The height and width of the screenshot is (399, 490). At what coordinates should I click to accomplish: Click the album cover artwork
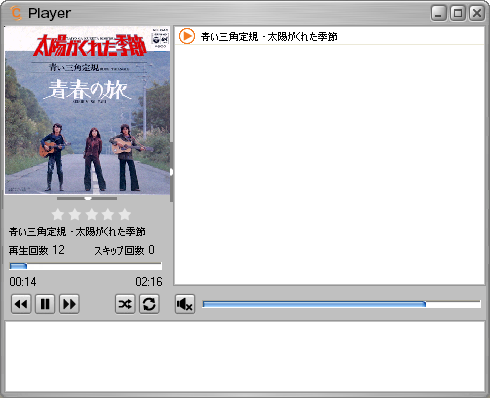pyautogui.click(x=87, y=110)
